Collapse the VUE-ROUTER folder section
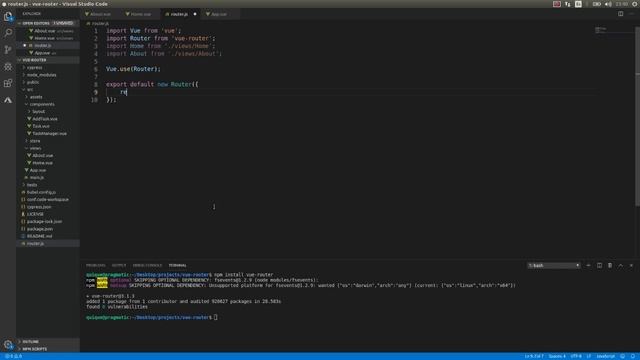 point(48,60)
